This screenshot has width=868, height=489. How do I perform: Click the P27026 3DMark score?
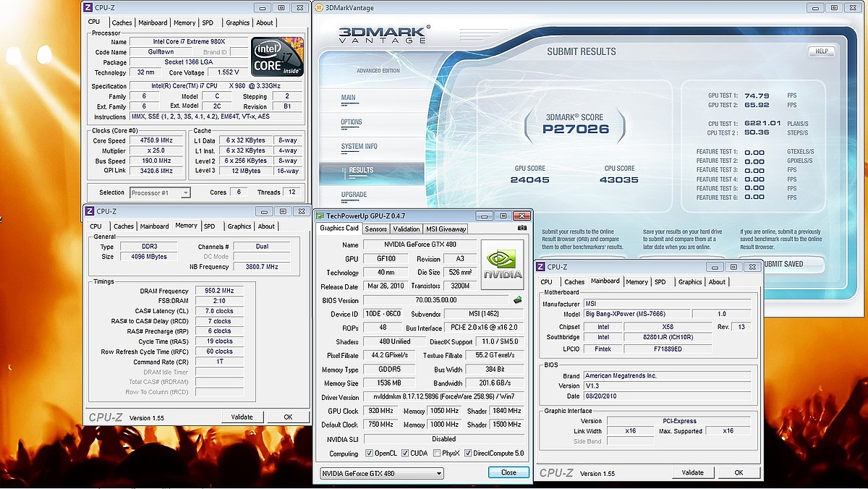(575, 129)
